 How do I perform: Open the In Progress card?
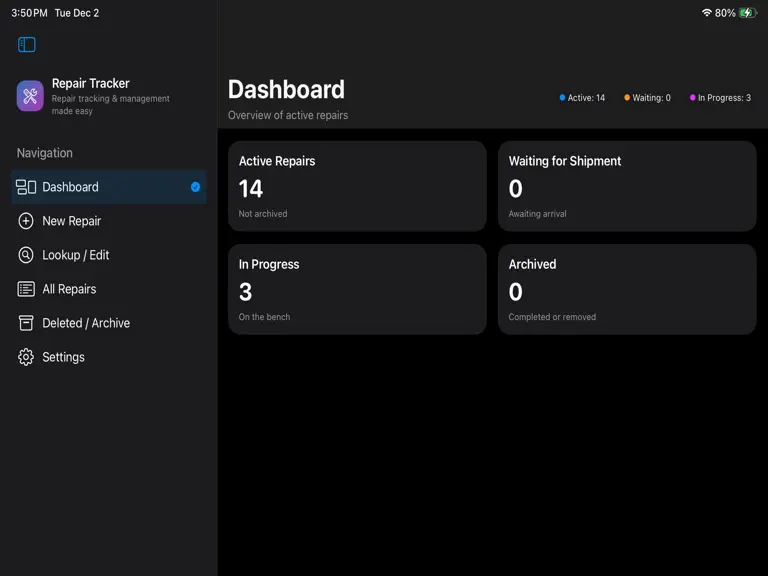(x=357, y=289)
